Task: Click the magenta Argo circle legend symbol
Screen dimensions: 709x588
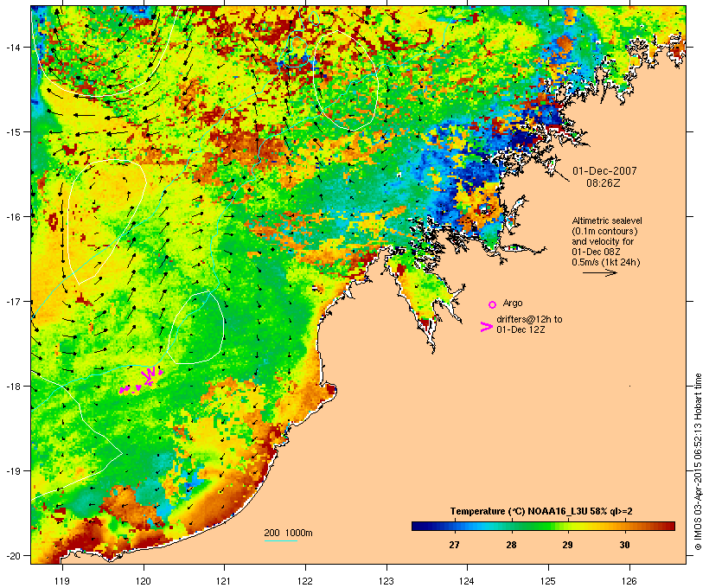Action: 493,305
